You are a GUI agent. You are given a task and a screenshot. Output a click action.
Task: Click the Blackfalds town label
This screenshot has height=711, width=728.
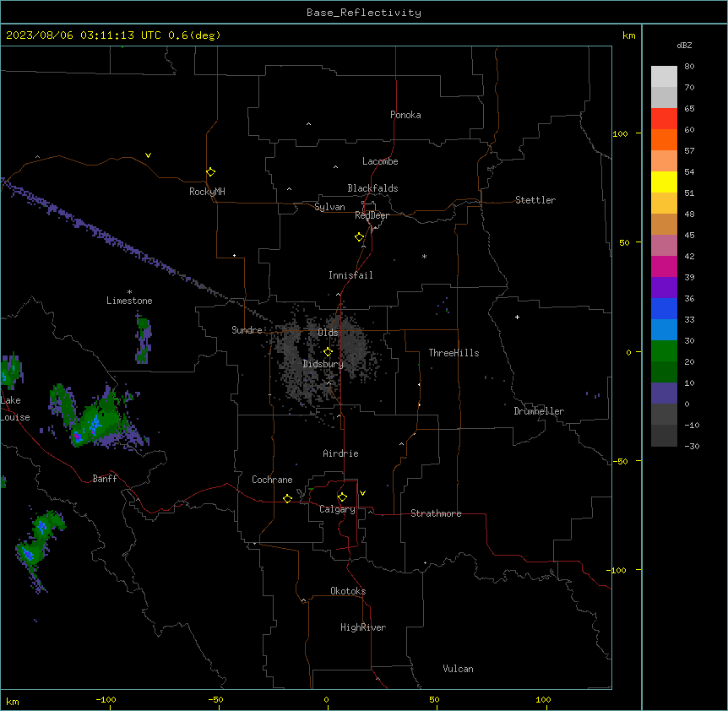tap(372, 188)
